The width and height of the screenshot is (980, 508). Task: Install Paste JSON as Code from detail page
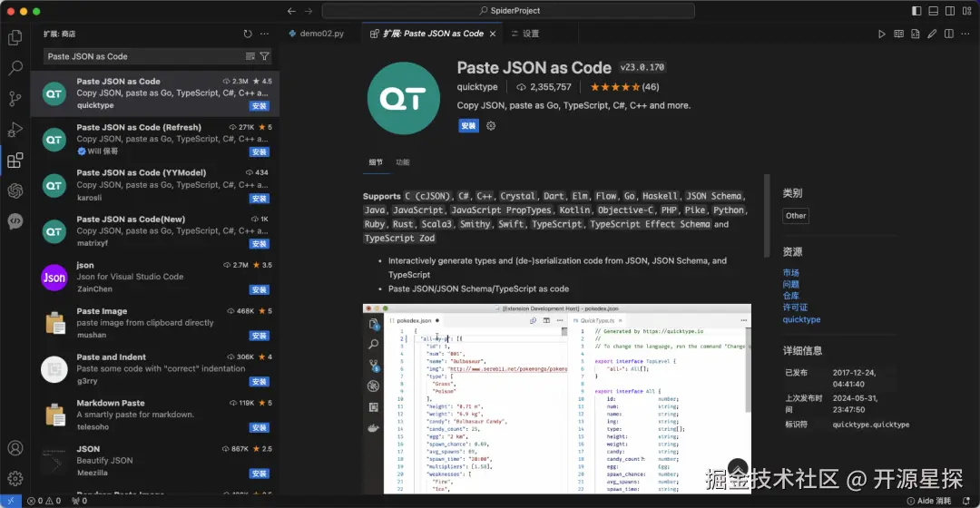[x=468, y=125]
